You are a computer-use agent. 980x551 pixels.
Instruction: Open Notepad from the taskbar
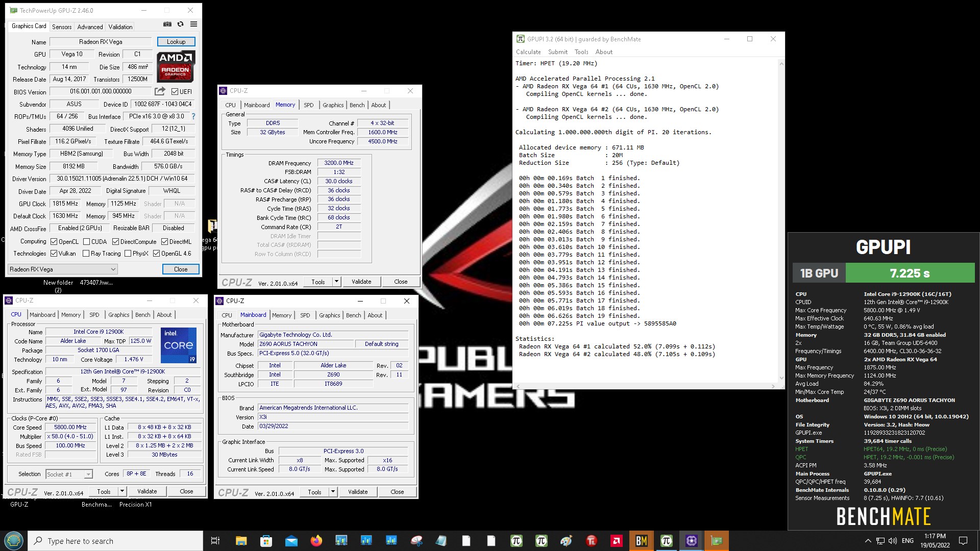pos(442,541)
